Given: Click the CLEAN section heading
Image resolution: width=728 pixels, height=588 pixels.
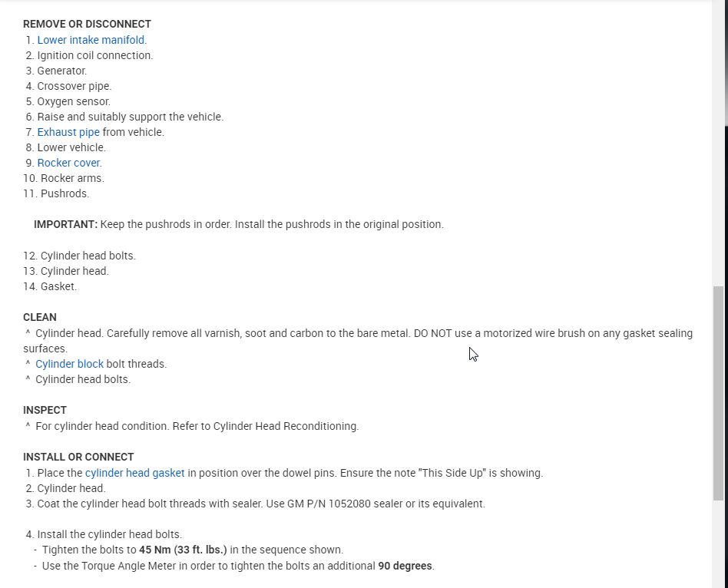Looking at the screenshot, I should 40,317.
